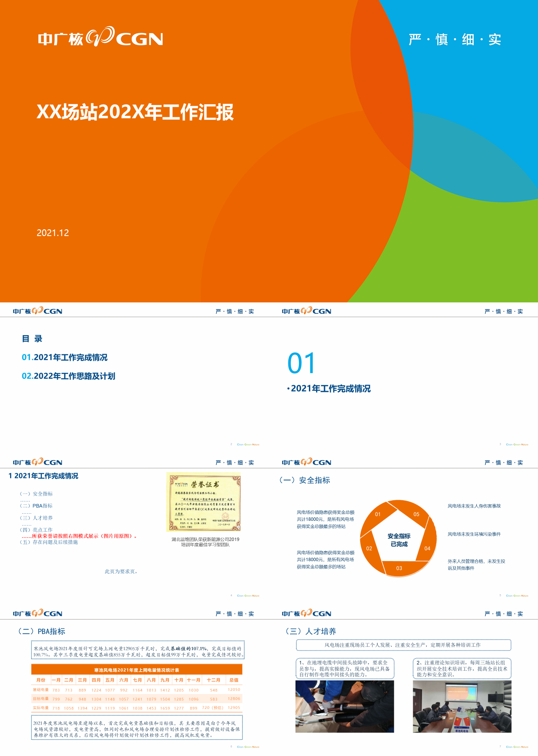
Task: Click pentagon segment 05
Action: click(416, 514)
